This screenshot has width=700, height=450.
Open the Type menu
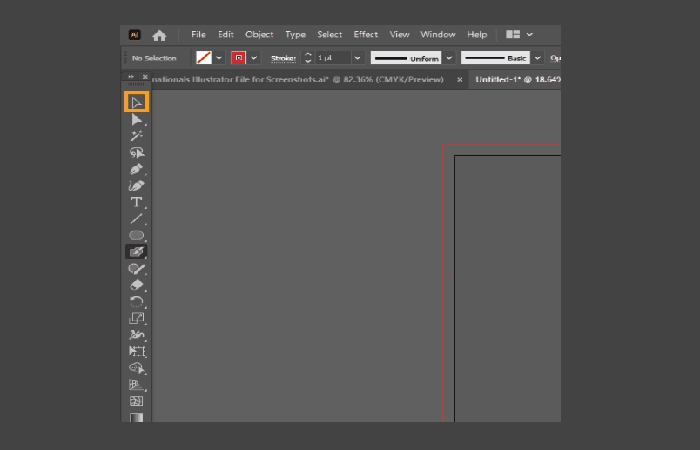(x=296, y=34)
